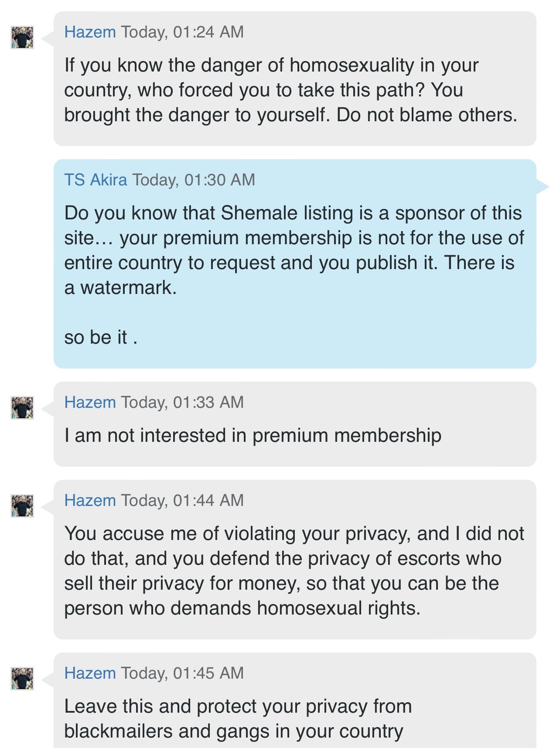This screenshot has width=560, height=748.
Task: Click Hazem's avatar beside the 01:33 AM message
Action: 22,408
